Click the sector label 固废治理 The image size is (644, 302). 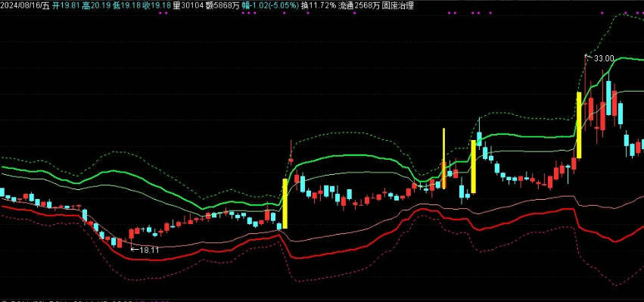(398, 5)
